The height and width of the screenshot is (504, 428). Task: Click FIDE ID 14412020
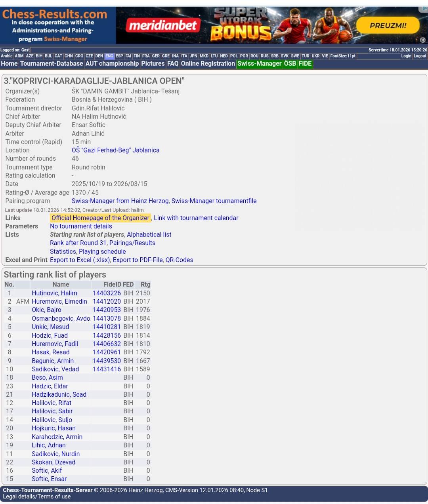107,302
